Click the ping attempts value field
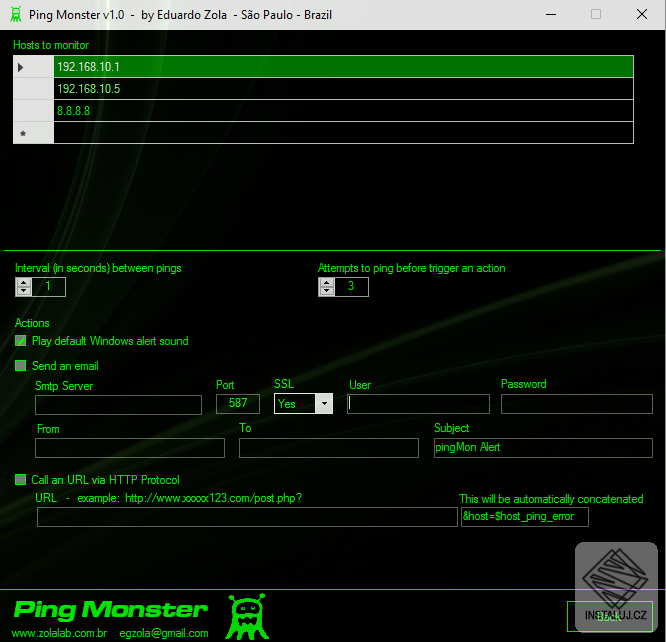Viewport: 666px width, 642px height. pyautogui.click(x=351, y=287)
